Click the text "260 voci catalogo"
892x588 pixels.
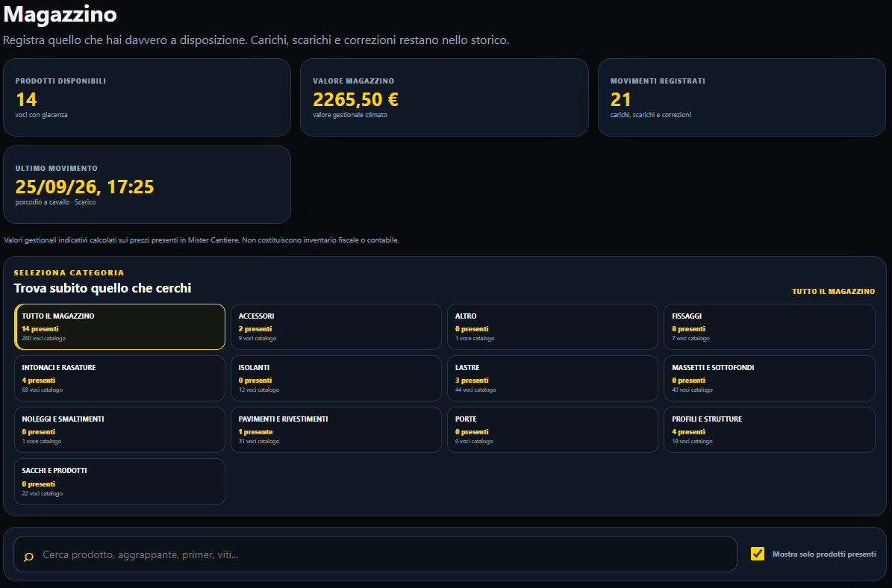[x=44, y=338]
